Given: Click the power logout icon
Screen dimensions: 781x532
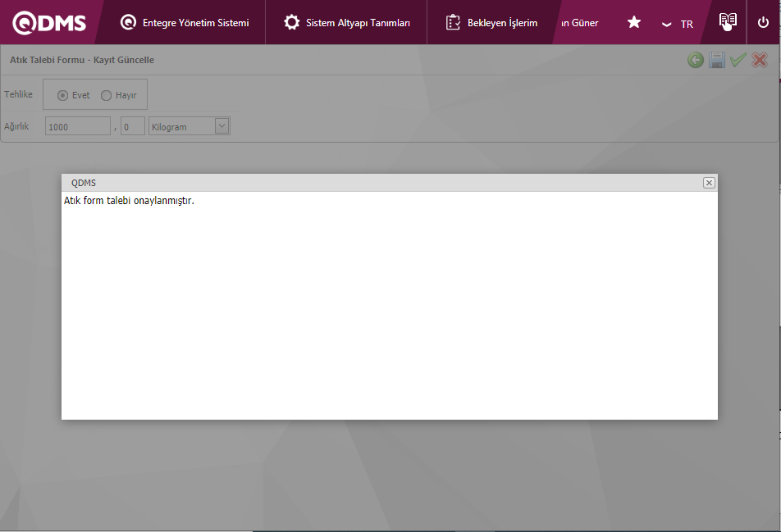Looking at the screenshot, I should (x=763, y=22).
